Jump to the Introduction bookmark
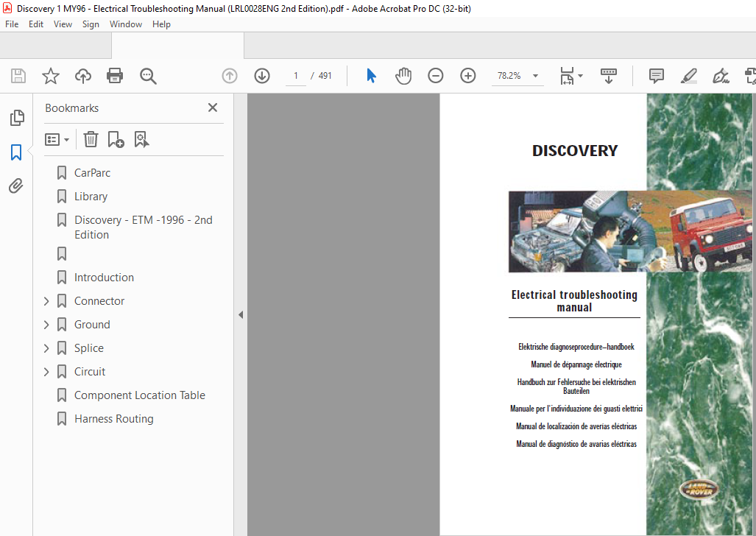This screenshot has height=536, width=756. [x=104, y=278]
